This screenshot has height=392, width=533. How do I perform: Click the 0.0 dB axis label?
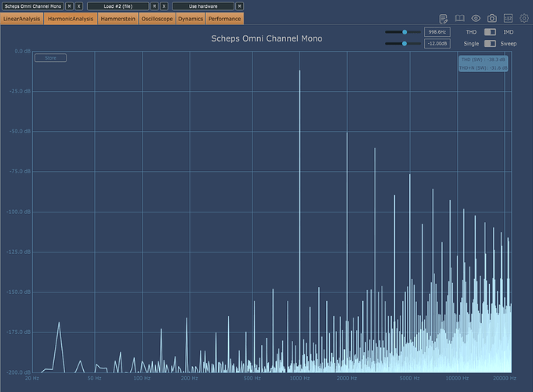pos(23,51)
